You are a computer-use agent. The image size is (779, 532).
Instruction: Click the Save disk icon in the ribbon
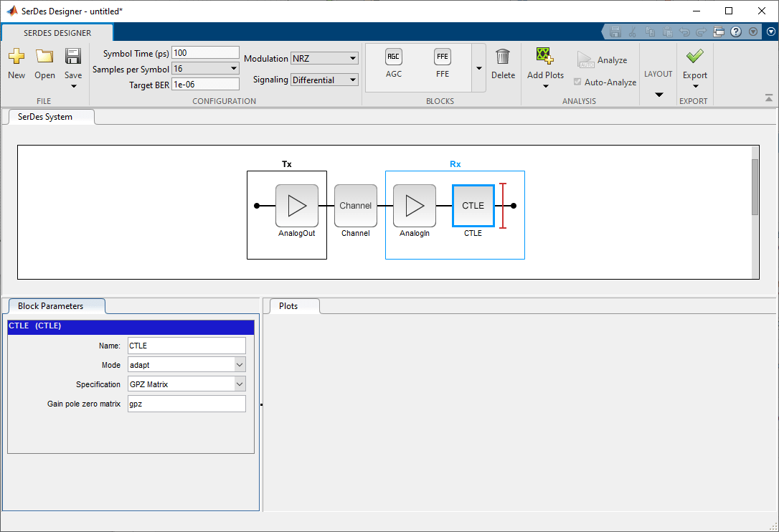[x=73, y=56]
